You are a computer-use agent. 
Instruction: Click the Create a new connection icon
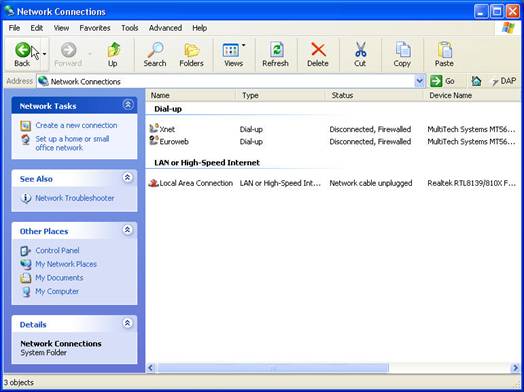pos(26,126)
